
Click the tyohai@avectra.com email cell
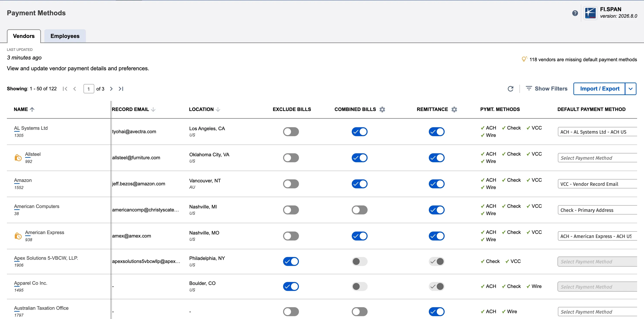coord(134,132)
